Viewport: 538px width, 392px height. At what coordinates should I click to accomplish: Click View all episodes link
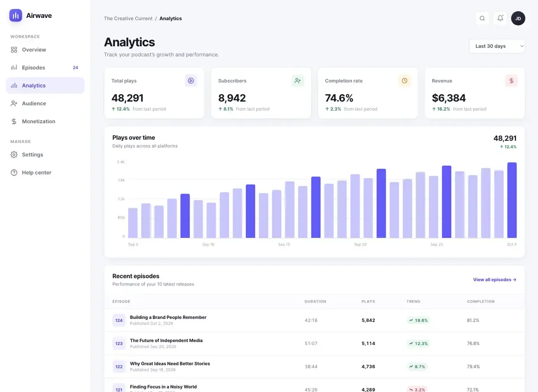(495, 280)
